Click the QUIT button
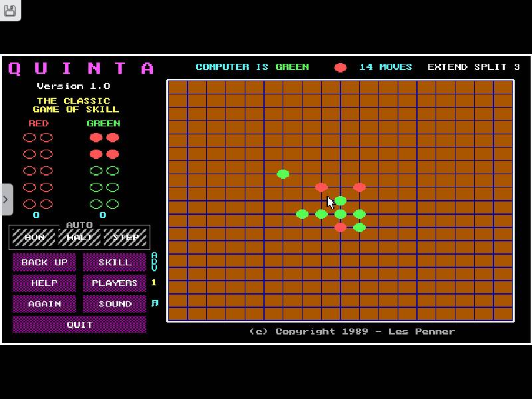Image resolution: width=532 pixels, height=399 pixels. click(x=79, y=324)
